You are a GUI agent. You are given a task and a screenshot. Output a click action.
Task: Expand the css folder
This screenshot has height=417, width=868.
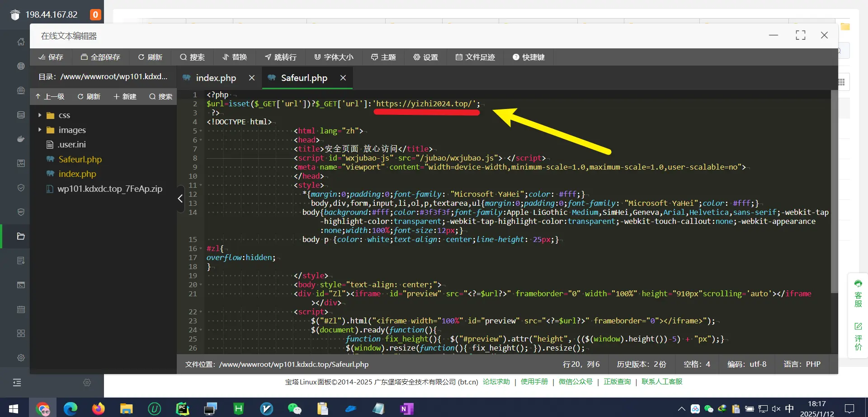pos(40,115)
